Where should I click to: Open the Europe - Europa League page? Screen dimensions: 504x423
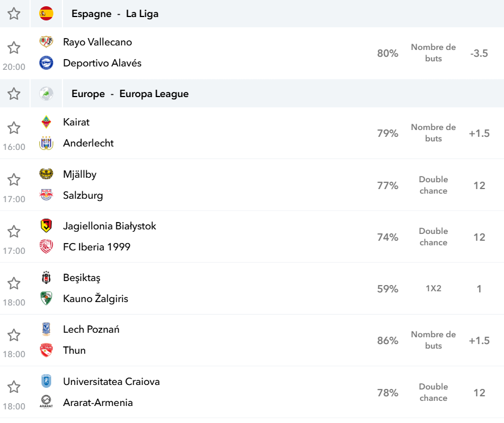tap(130, 94)
